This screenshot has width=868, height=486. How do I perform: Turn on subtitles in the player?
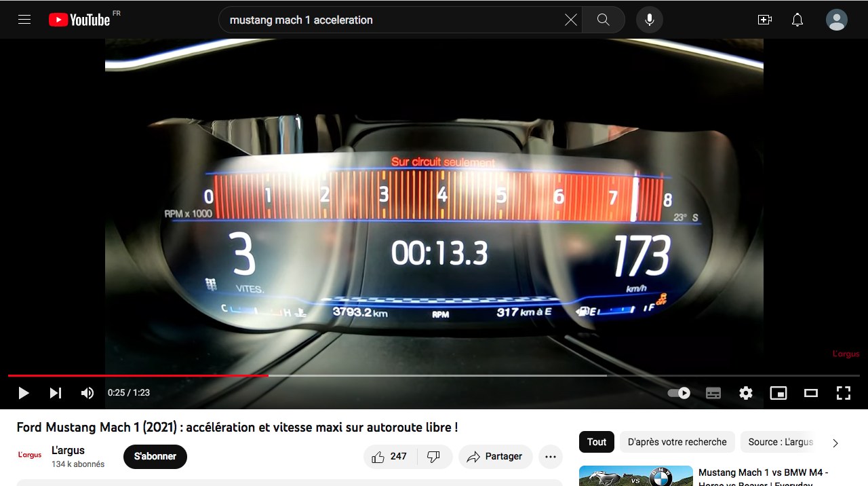(x=713, y=393)
